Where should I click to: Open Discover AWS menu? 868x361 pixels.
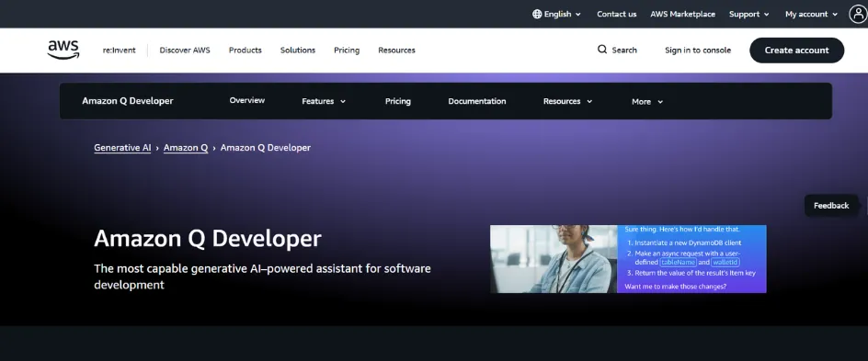(185, 51)
